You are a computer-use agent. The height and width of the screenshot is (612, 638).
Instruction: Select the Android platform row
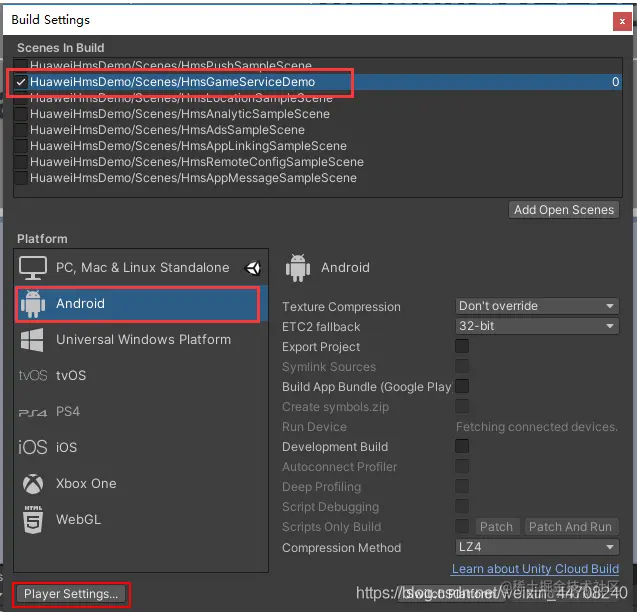point(141,304)
